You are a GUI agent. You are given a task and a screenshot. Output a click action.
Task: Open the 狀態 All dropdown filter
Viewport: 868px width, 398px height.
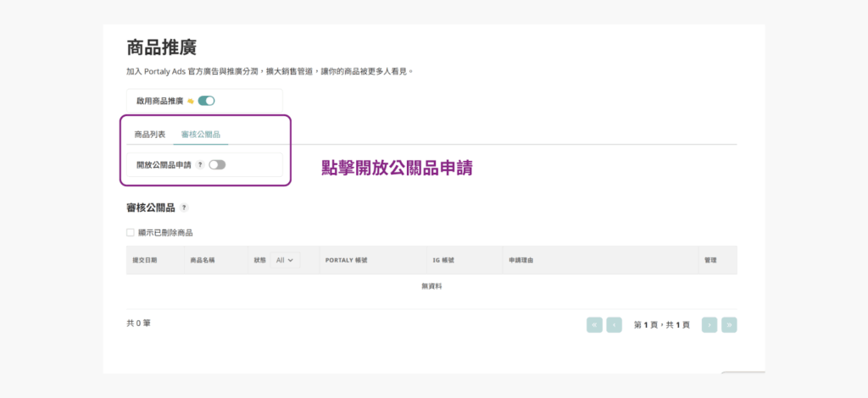(x=284, y=260)
